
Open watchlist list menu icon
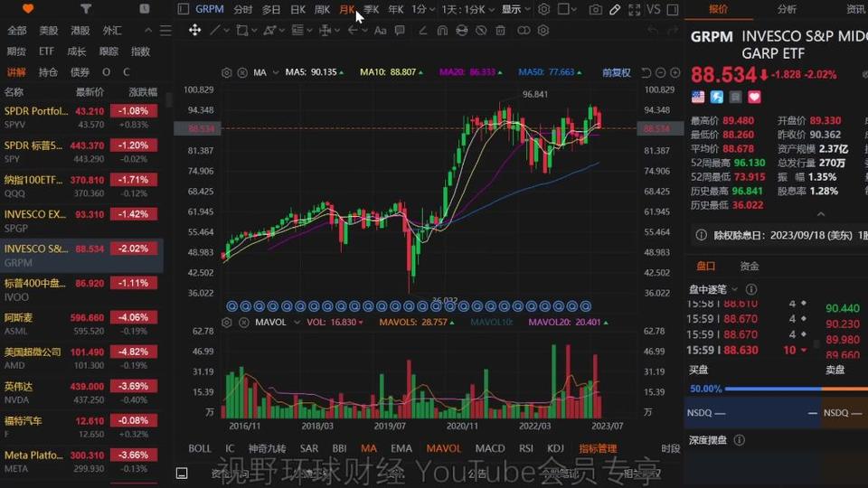165,31
